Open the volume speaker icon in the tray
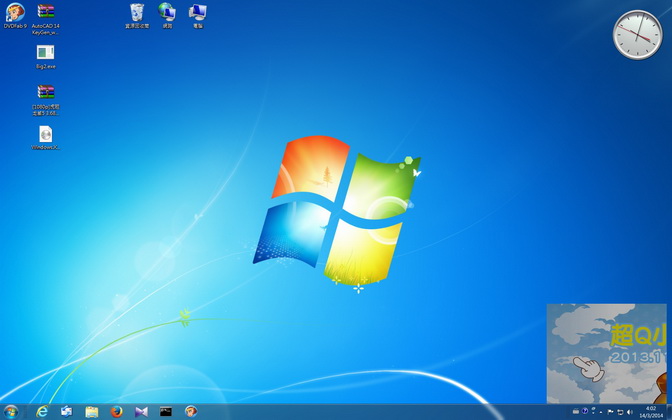672x420 pixels. 630,412
